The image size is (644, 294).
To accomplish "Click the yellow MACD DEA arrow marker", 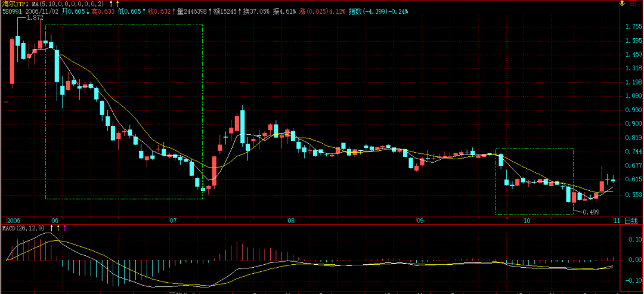I will click(x=58, y=228).
